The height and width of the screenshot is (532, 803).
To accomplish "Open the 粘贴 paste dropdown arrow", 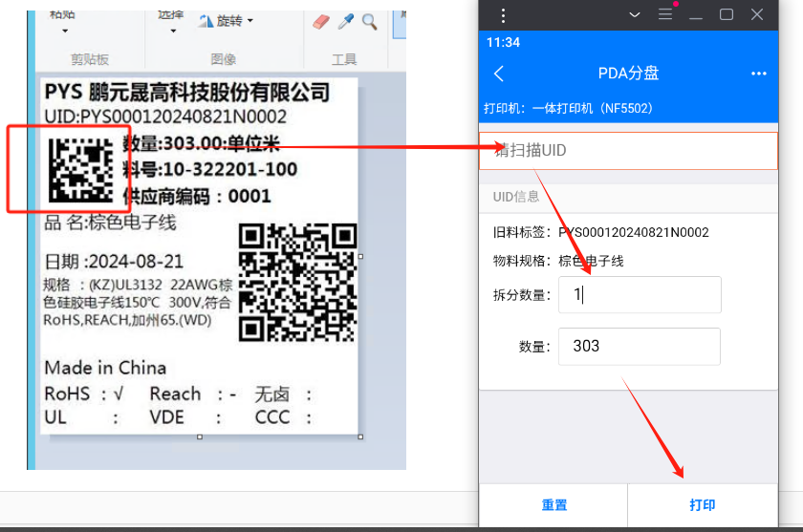I will coord(64,32).
